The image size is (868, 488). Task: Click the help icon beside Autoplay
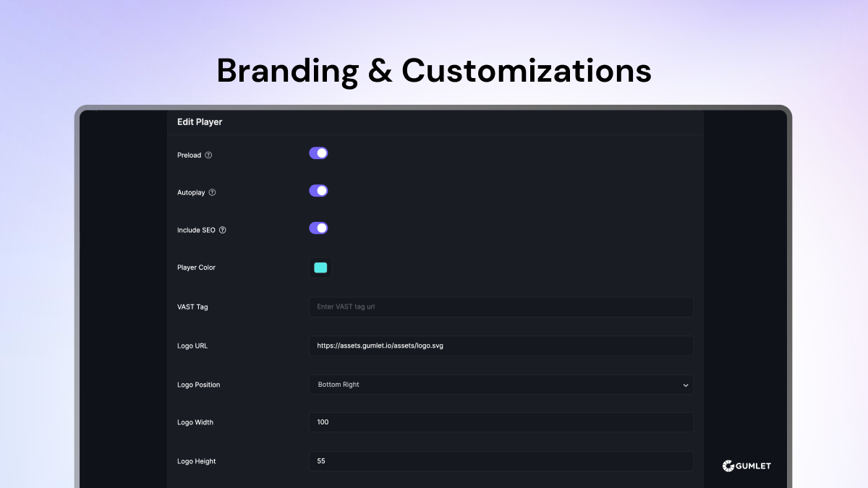point(212,193)
